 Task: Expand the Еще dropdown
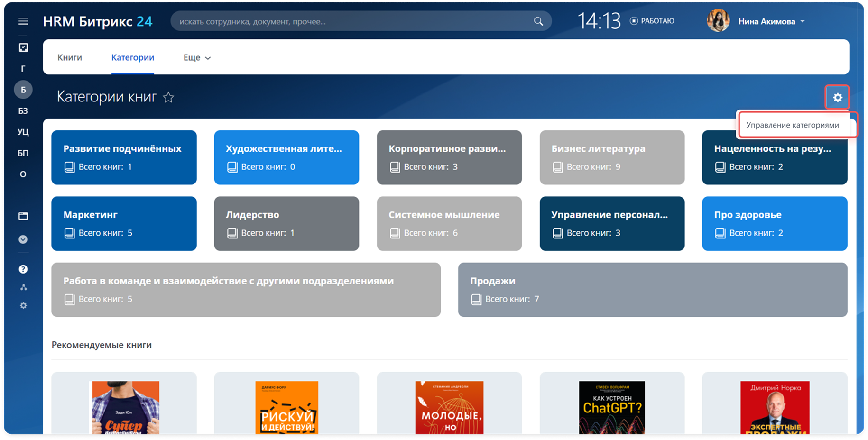[197, 57]
